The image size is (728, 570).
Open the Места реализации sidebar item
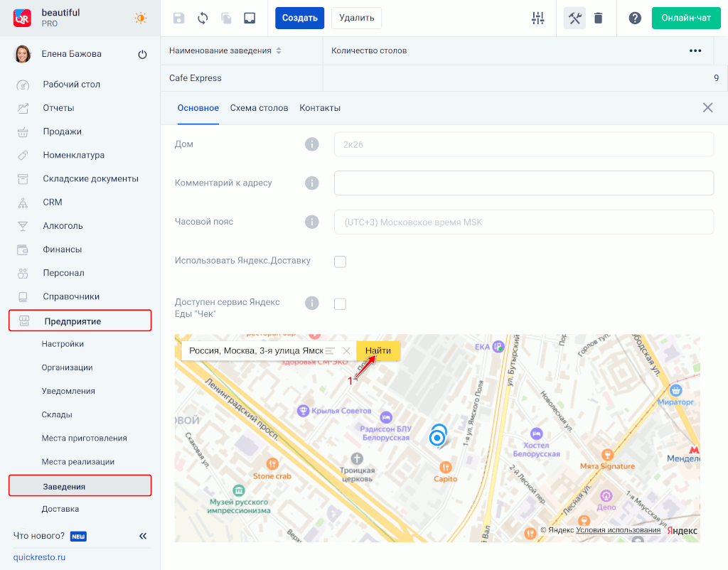point(78,462)
